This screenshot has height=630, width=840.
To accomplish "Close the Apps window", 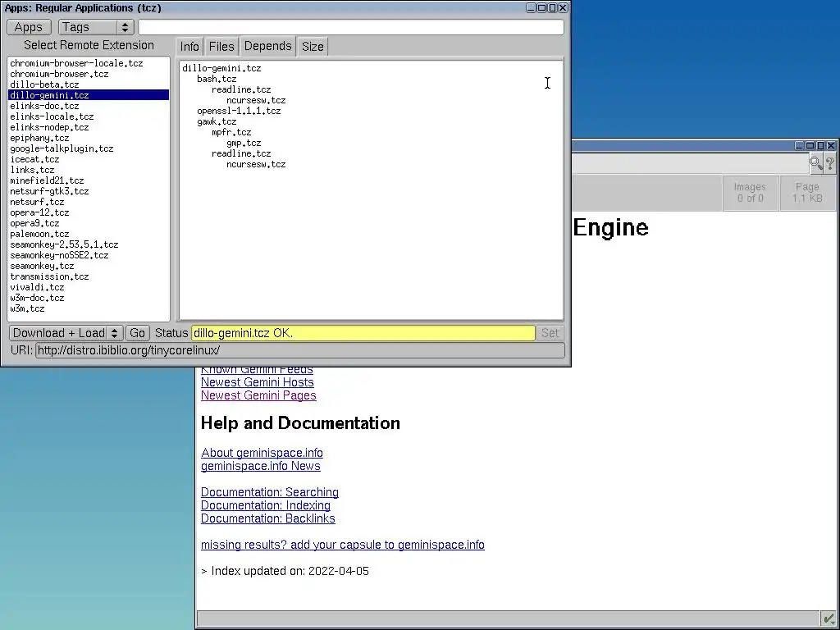I will point(563,7).
